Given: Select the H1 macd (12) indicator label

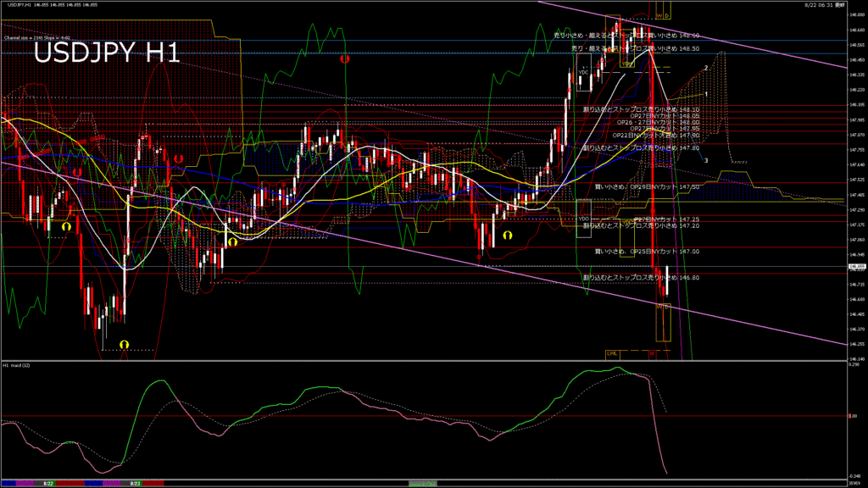Looking at the screenshot, I should (17, 365).
